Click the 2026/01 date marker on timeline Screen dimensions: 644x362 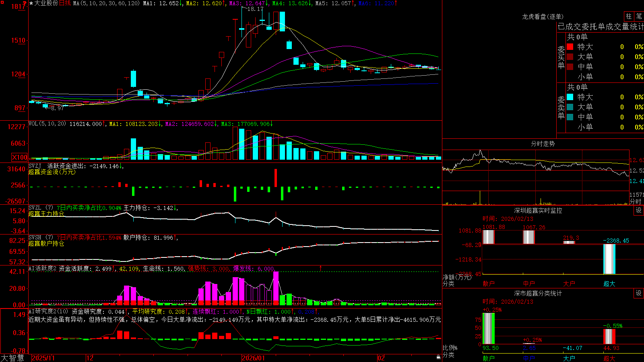tap(253, 358)
